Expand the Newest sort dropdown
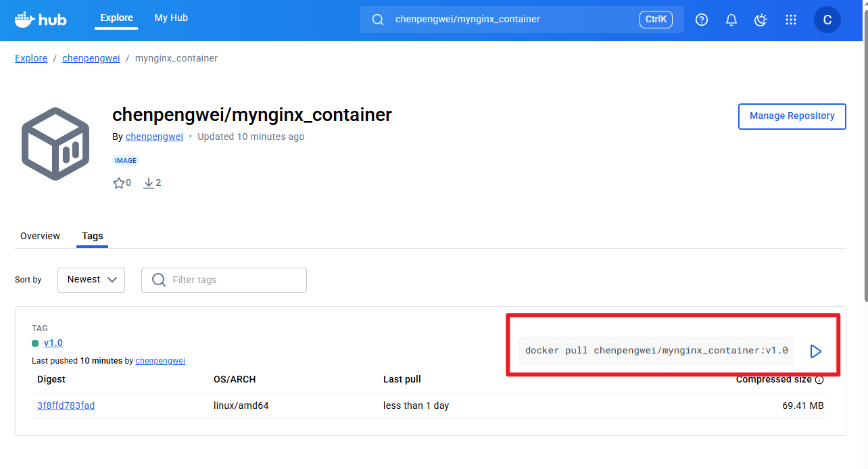The width and height of the screenshot is (868, 469). (91, 280)
